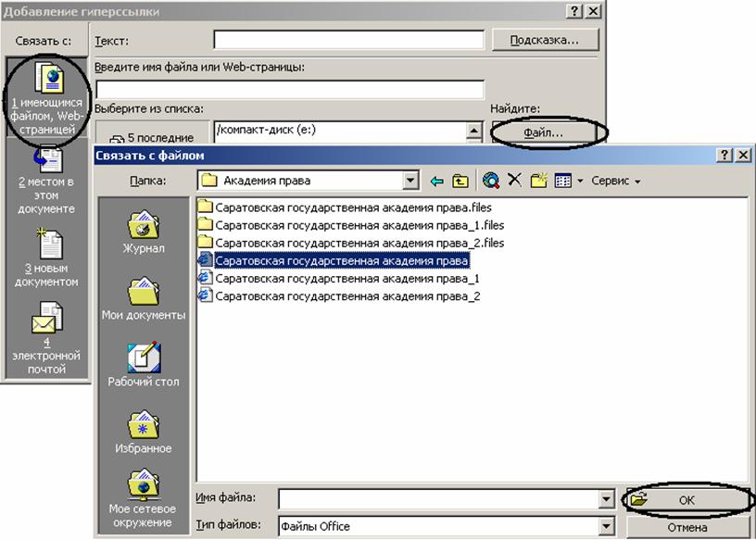This screenshot has height=540, width=756.
Task: Click the Search the Web icon
Action: tap(491, 181)
